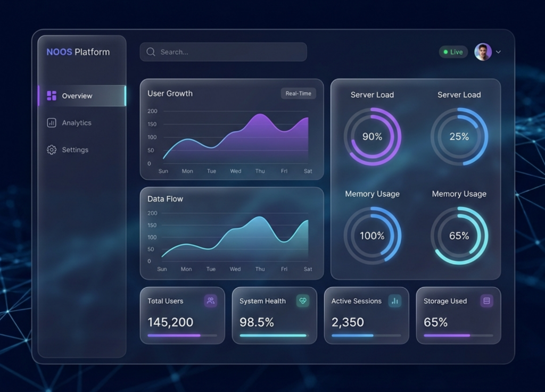Click the Data Flow chart title
The image size is (545, 392).
coord(165,199)
